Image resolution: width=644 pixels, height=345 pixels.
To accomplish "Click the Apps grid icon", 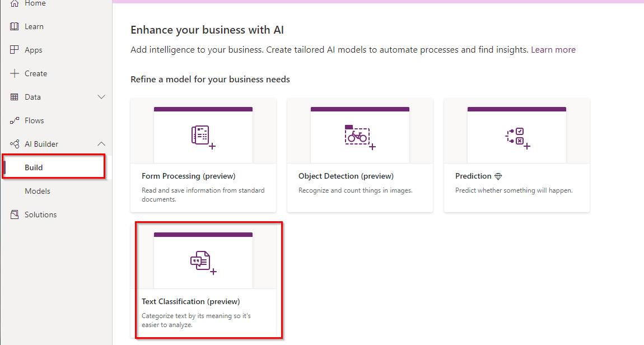I will [15, 50].
